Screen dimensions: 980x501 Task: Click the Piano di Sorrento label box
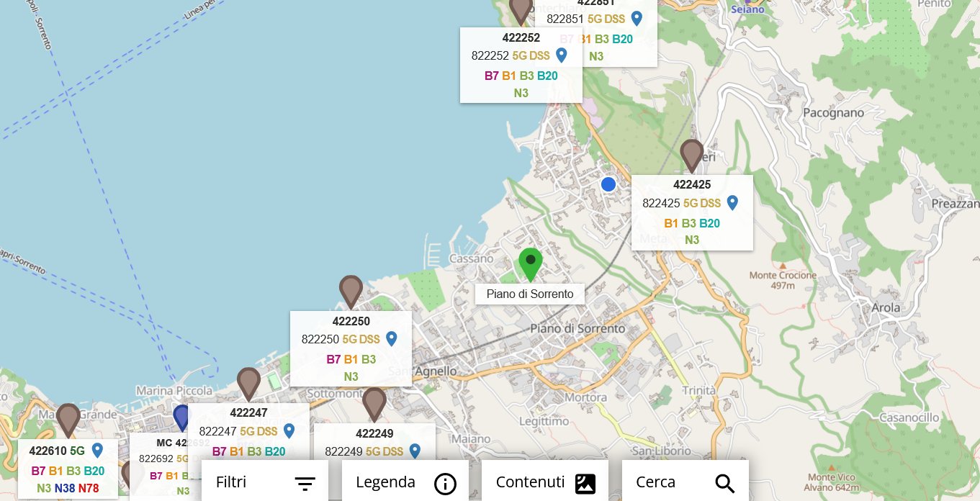[x=530, y=294]
